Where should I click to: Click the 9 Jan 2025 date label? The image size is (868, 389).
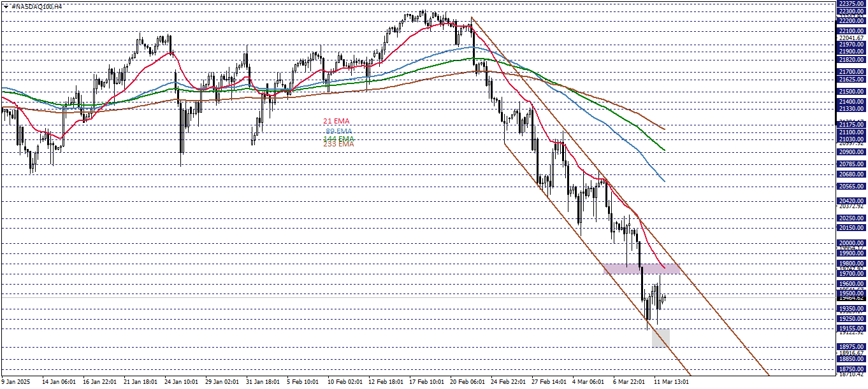point(16,382)
